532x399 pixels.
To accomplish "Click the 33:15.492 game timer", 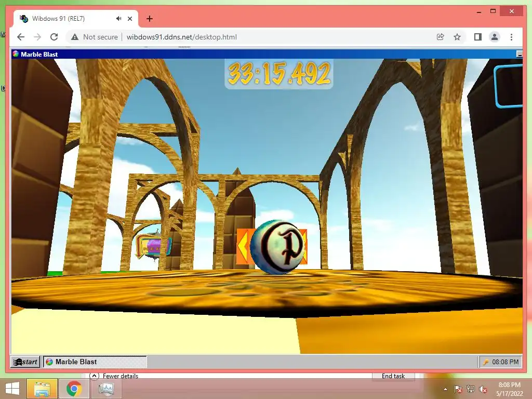I will click(x=279, y=74).
